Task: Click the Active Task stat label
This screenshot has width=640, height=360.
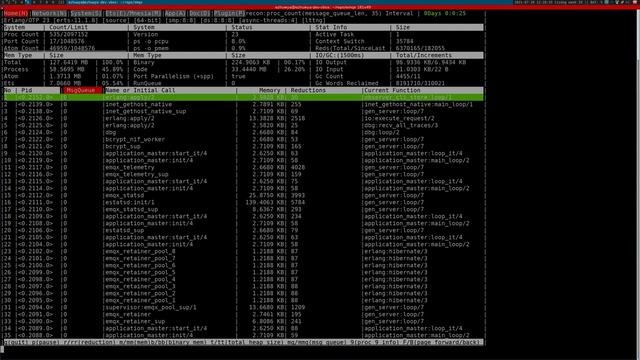Action: tap(335, 34)
